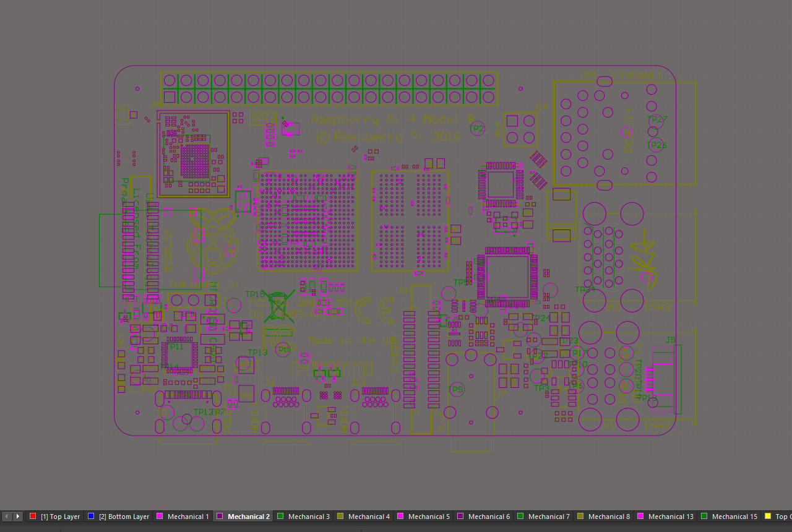This screenshot has height=532, width=792.
Task: Click the yellow Top Overlay color icon
Action: tap(769, 516)
